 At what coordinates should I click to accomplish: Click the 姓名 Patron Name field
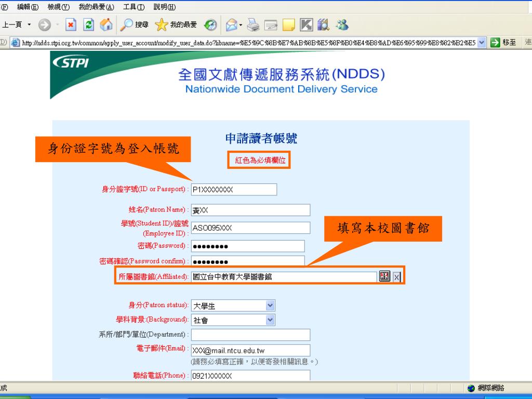coord(251,210)
